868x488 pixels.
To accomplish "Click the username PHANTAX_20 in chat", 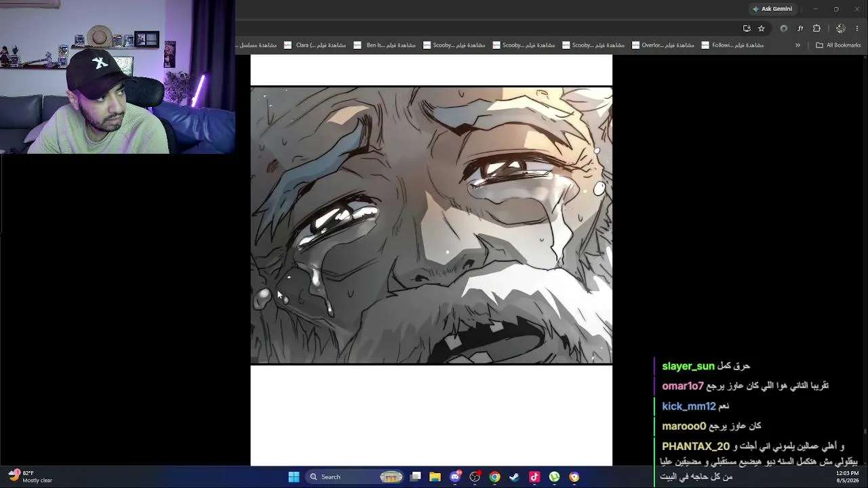I will point(696,447).
